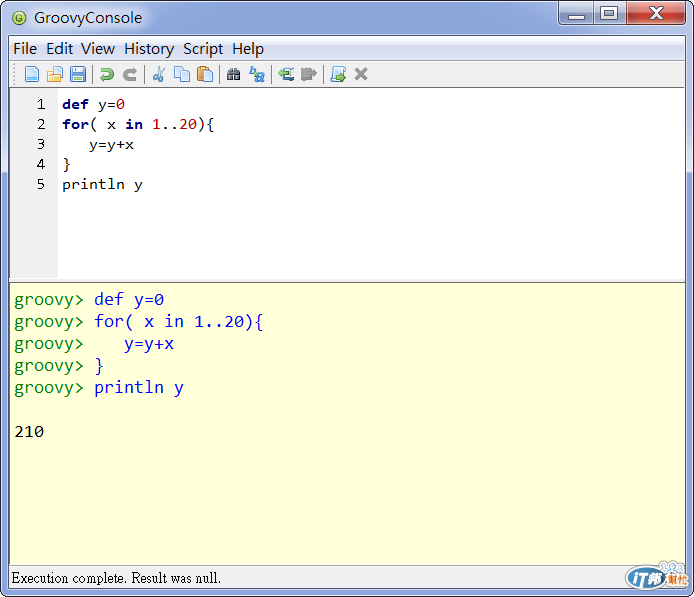Close the GroovyConsole window
The width and height of the screenshot is (694, 597).
coord(656,13)
